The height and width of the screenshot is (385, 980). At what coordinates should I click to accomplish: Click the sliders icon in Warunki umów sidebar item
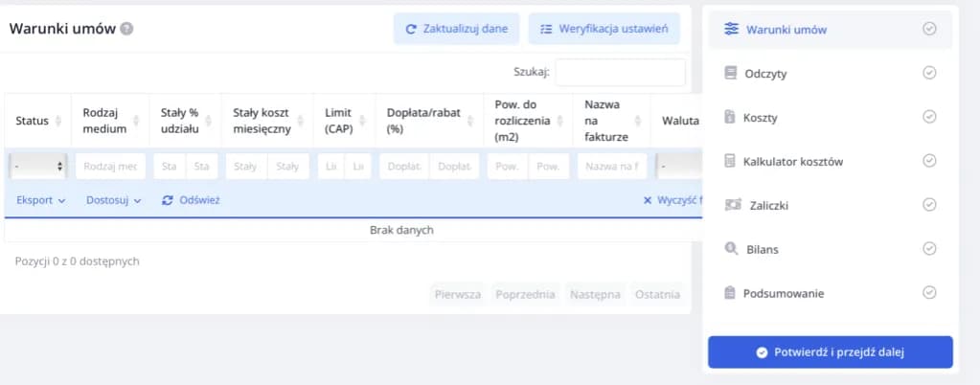(731, 30)
